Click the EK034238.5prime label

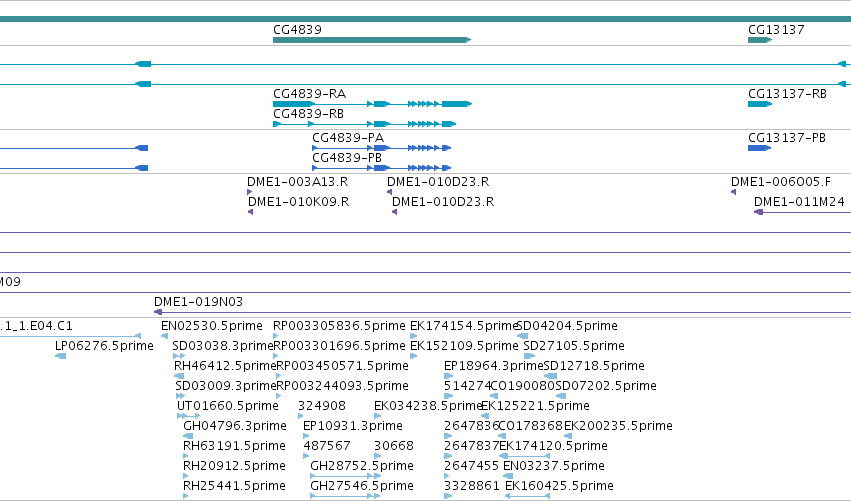pos(428,406)
